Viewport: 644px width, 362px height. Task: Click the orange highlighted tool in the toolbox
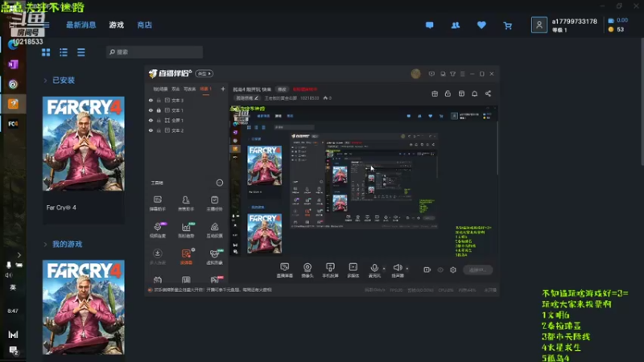186,257
